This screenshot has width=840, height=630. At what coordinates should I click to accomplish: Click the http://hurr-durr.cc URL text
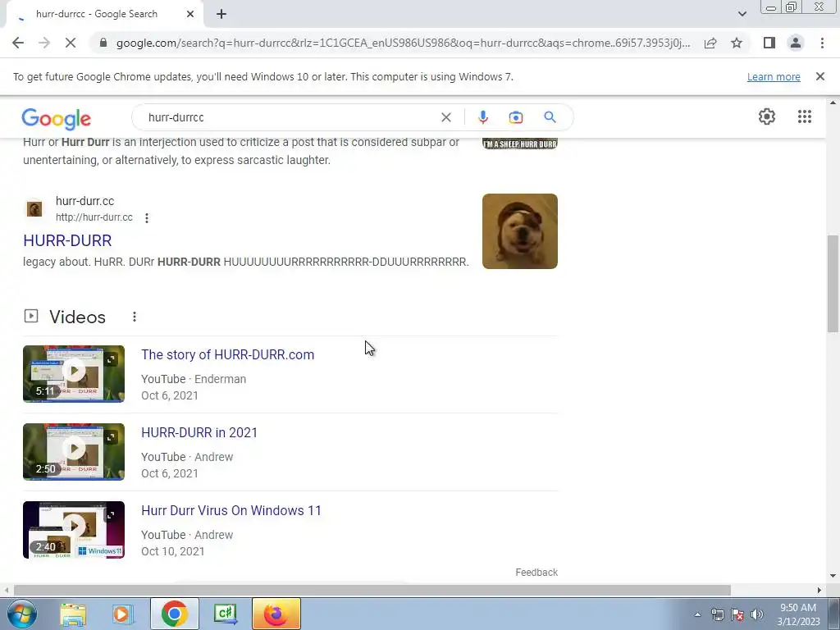pyautogui.click(x=94, y=217)
